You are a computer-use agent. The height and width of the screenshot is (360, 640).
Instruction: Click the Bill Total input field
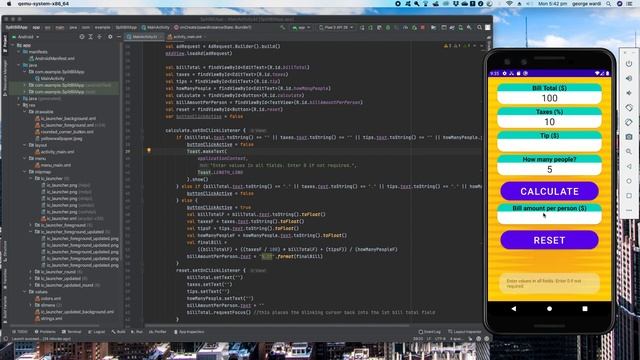(x=549, y=98)
